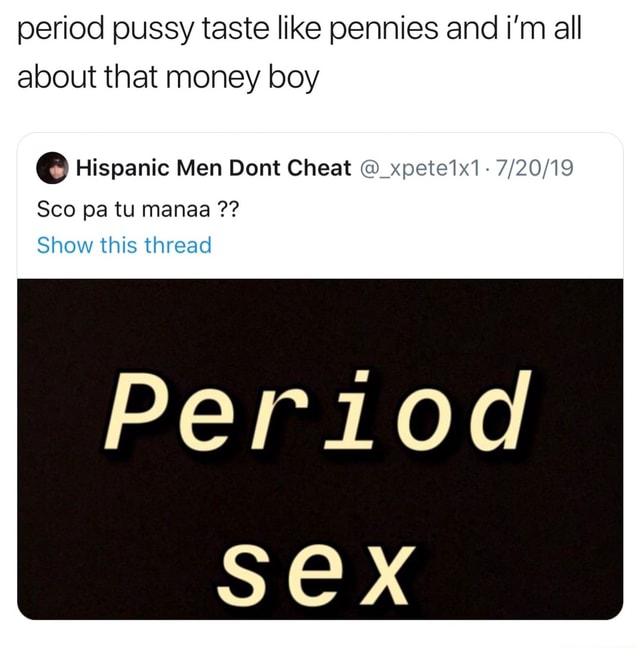Click the word Cheat in the display name
Screen dimensions: 640x648
coord(319,168)
